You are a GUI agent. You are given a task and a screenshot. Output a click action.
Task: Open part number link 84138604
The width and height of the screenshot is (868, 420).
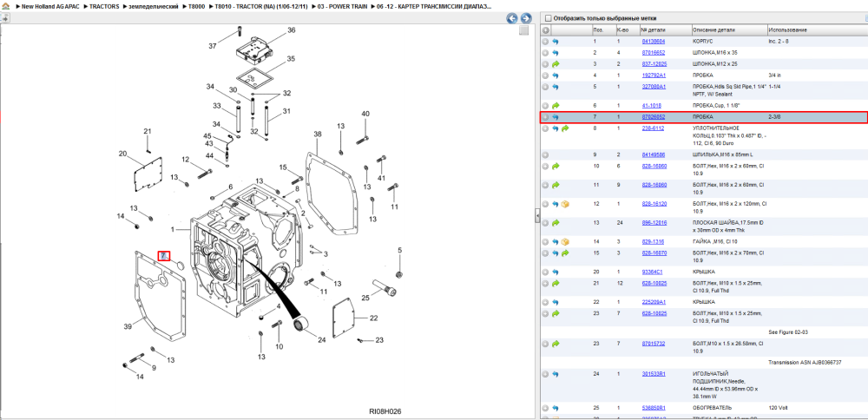(x=654, y=42)
